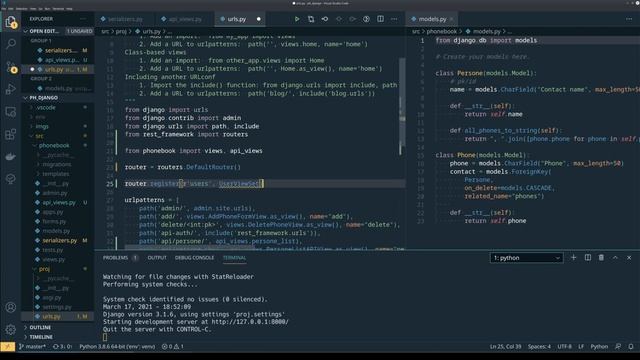Maximize the panel with the up chevron
This screenshot has height=360, width=640.
(x=615, y=258)
